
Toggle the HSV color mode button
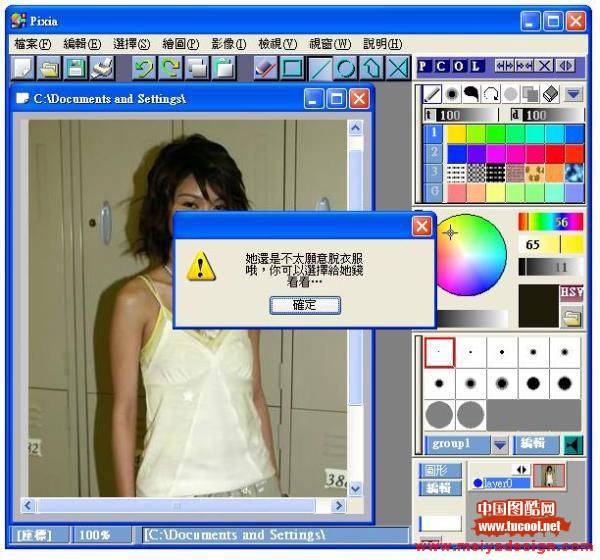572,293
